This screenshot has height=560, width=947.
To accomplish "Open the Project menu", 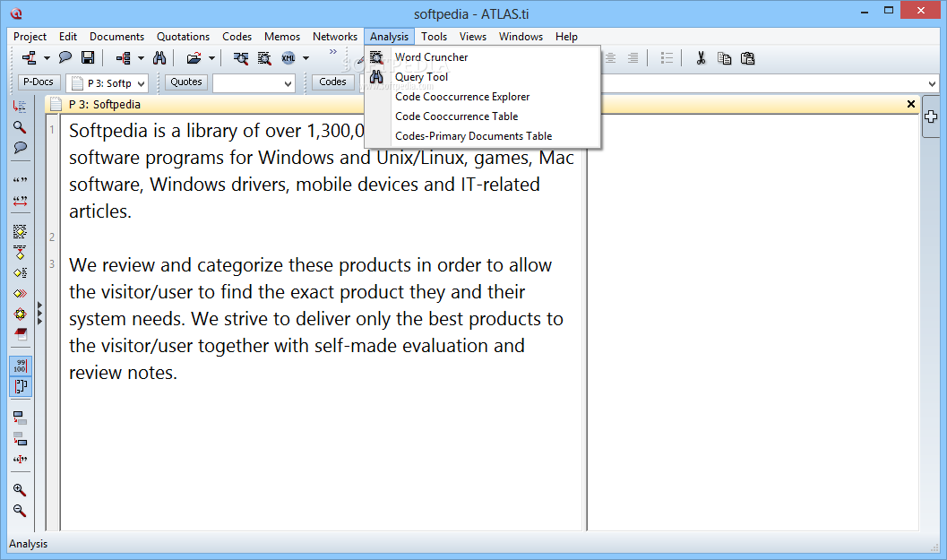I will pos(30,36).
